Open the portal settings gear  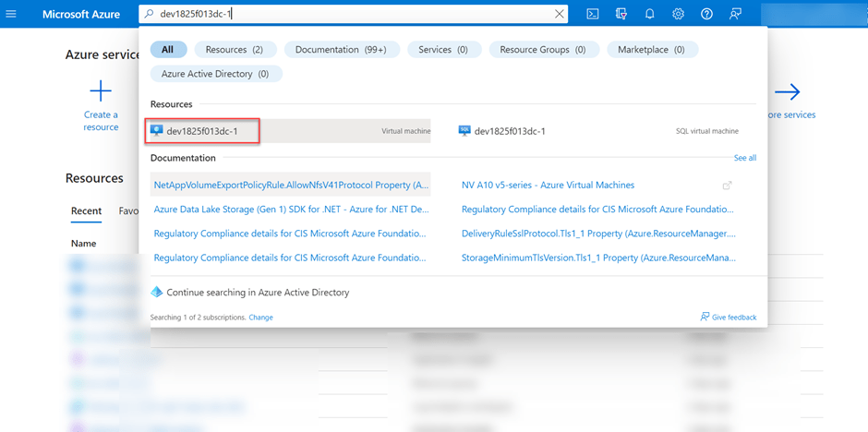(x=679, y=14)
